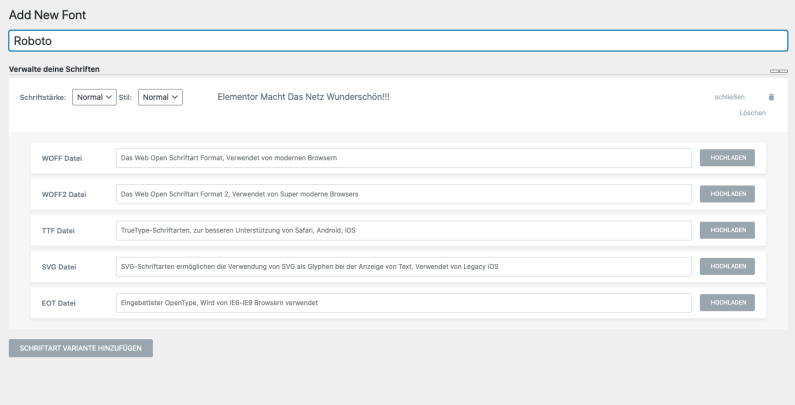Click the schließen link

click(x=730, y=97)
